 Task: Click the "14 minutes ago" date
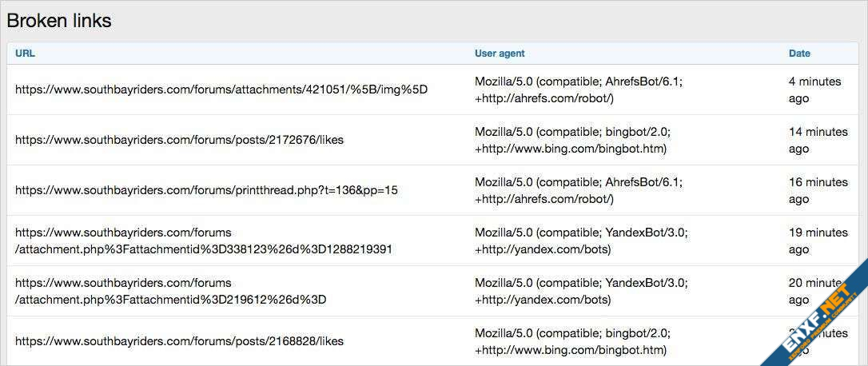[x=818, y=140]
